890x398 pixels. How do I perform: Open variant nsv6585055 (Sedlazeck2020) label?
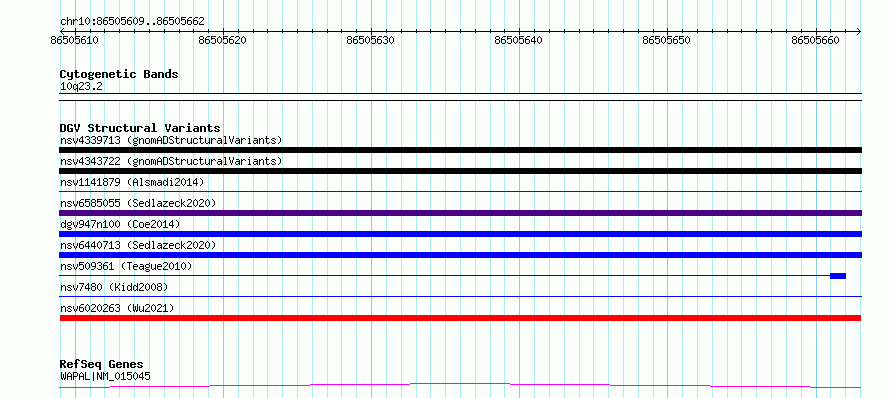coord(138,203)
